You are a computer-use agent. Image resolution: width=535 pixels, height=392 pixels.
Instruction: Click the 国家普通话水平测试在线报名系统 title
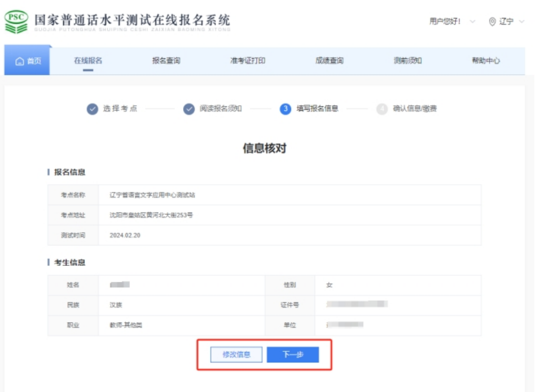(x=132, y=21)
